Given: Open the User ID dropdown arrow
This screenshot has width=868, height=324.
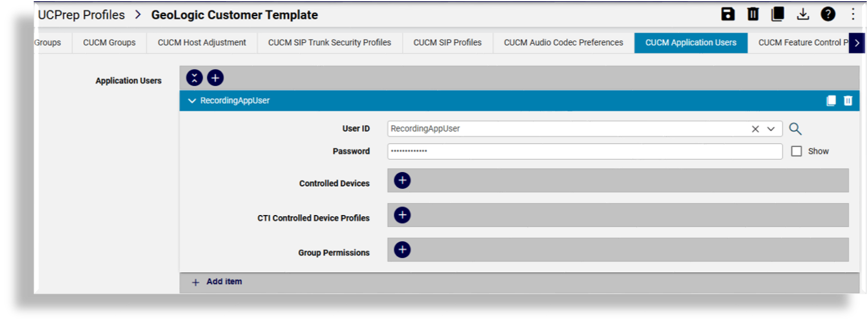Looking at the screenshot, I should click(x=771, y=129).
